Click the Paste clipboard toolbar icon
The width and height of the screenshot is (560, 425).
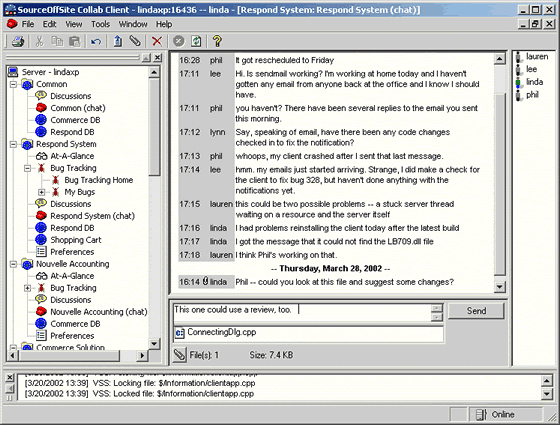[x=74, y=41]
